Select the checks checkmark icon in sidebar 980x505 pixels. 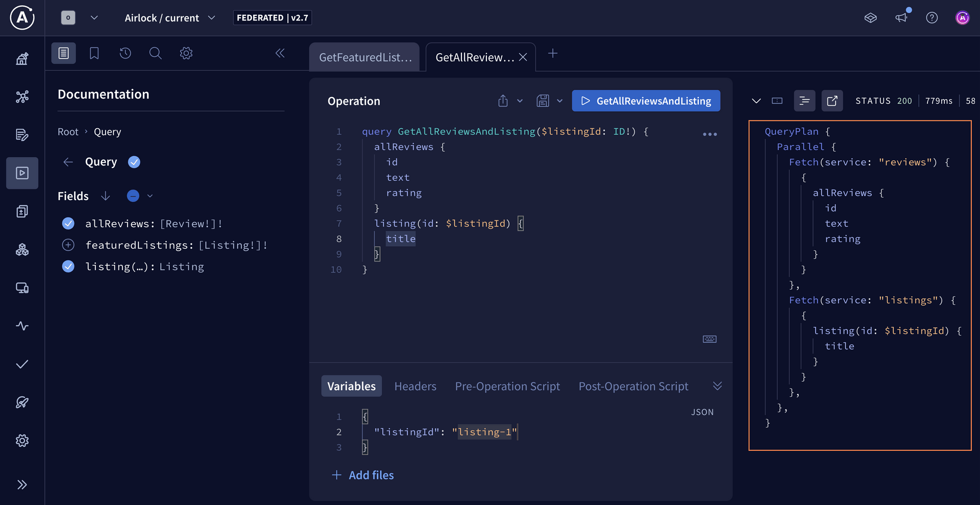pyautogui.click(x=22, y=364)
